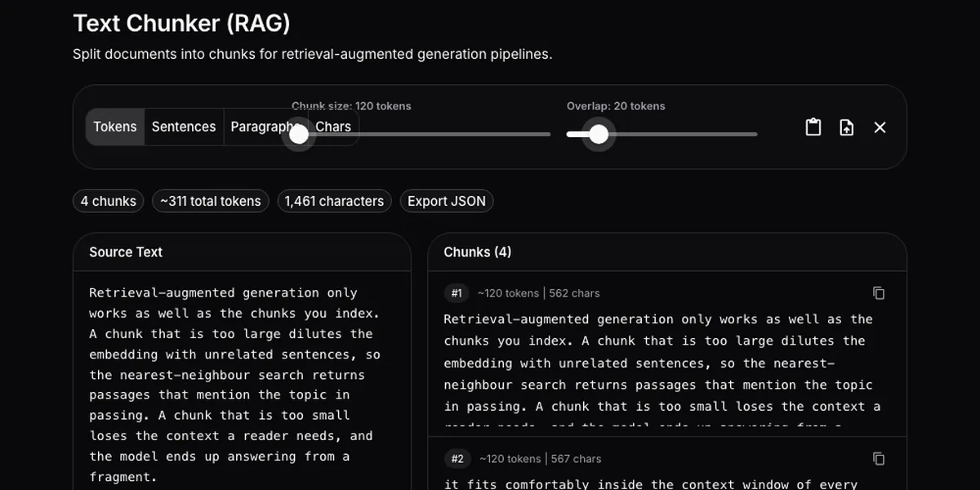Switch to Sentences chunking mode
Image resolution: width=980 pixels, height=490 pixels.
(184, 127)
